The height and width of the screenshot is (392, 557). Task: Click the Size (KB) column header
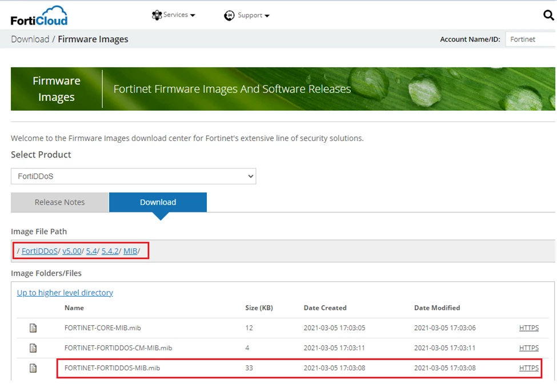[x=259, y=308]
